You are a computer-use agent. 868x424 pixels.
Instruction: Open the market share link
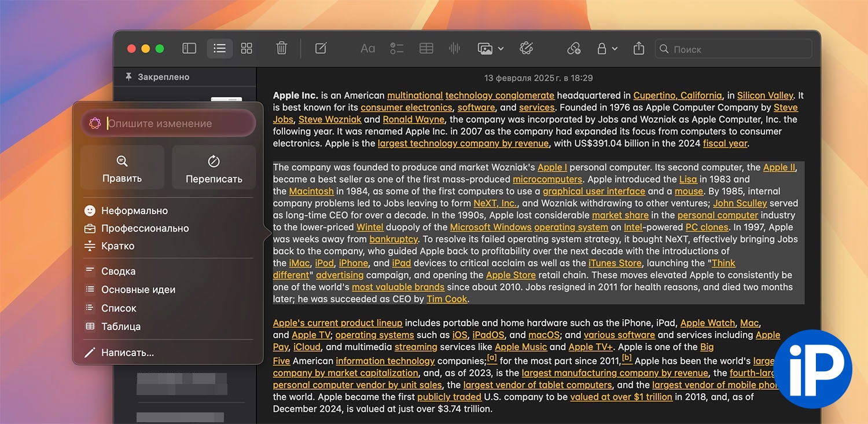[620, 215]
